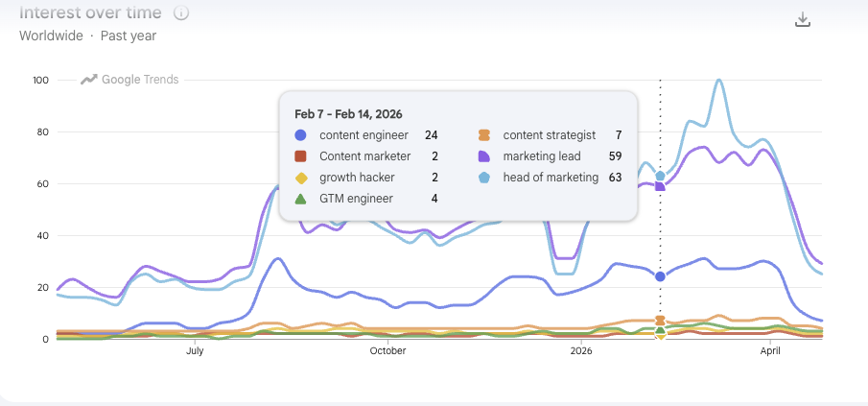Click the orange marker for content strategist

484,136
